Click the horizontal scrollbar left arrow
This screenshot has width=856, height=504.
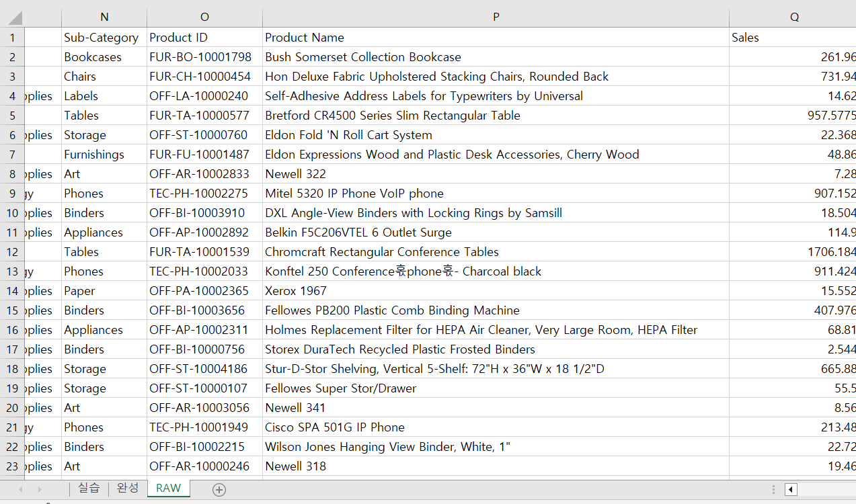click(x=791, y=489)
